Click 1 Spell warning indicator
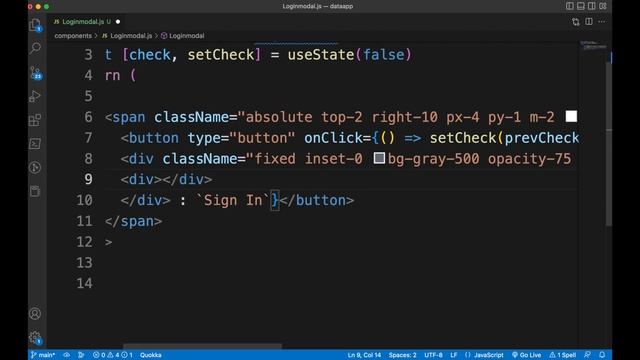 [x=562, y=355]
